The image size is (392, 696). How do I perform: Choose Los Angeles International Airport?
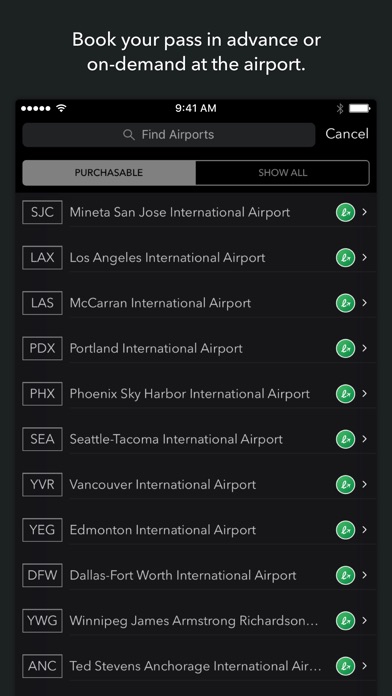coord(196,257)
